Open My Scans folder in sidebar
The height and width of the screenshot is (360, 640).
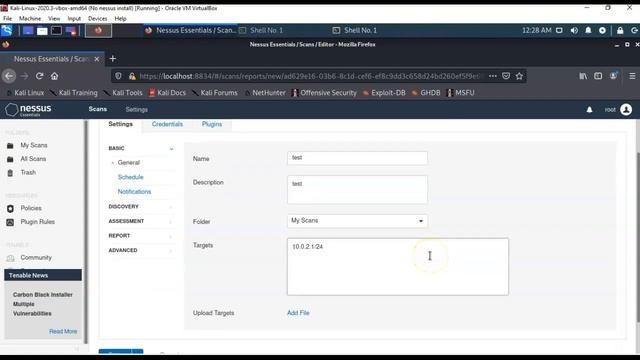click(x=34, y=145)
